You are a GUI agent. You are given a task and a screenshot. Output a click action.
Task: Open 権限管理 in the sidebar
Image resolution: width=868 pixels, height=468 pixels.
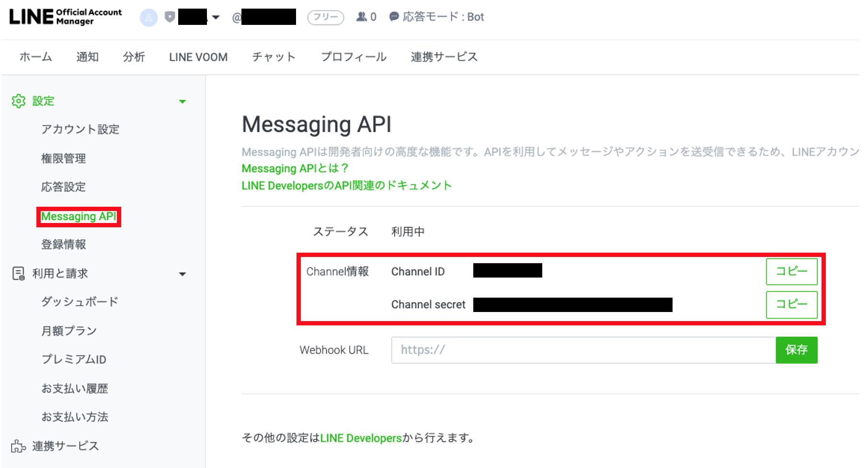point(63,158)
